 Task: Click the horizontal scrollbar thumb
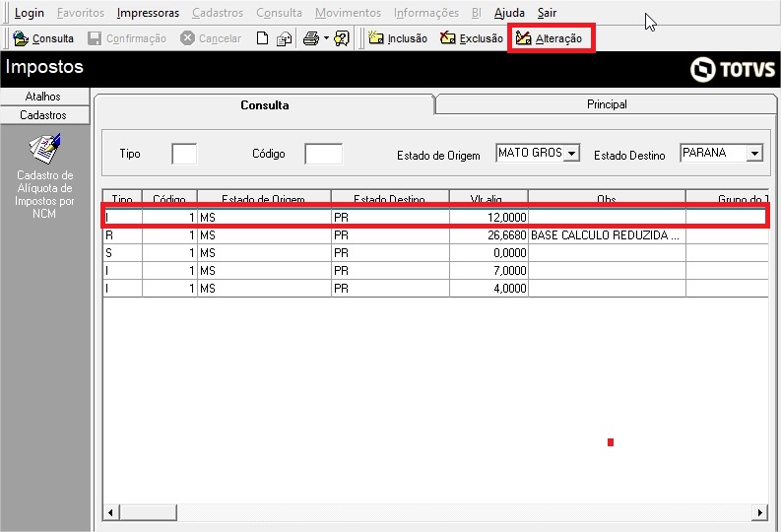coord(148,512)
